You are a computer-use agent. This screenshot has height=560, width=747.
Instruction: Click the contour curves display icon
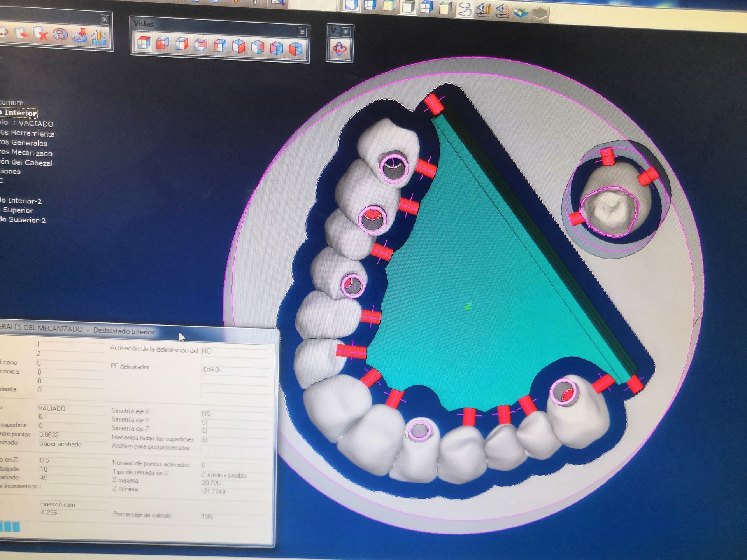tap(464, 9)
